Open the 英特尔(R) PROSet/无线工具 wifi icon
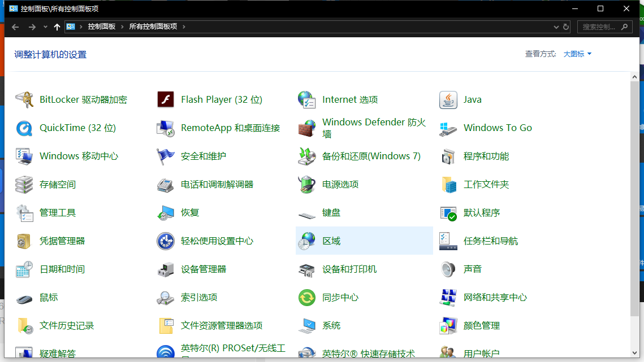This screenshot has width=644, height=362. click(166, 352)
